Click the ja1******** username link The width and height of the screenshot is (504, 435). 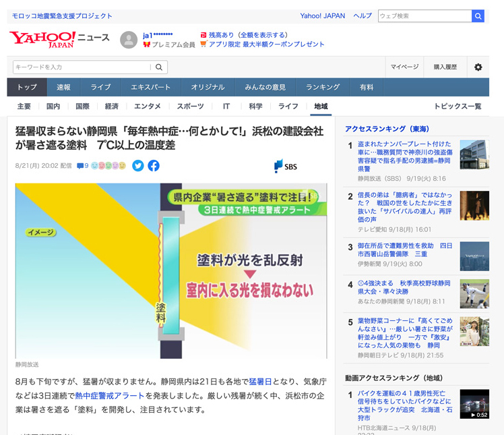click(158, 35)
